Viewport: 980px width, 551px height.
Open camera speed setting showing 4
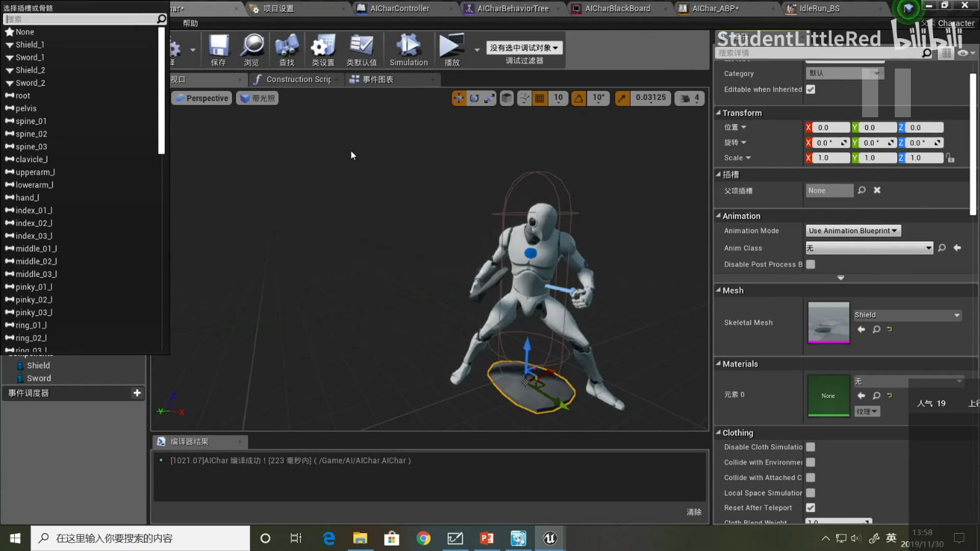690,98
